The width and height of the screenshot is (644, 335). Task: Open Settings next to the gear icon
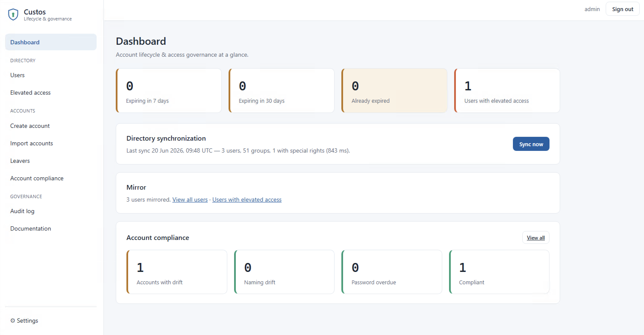(x=24, y=321)
